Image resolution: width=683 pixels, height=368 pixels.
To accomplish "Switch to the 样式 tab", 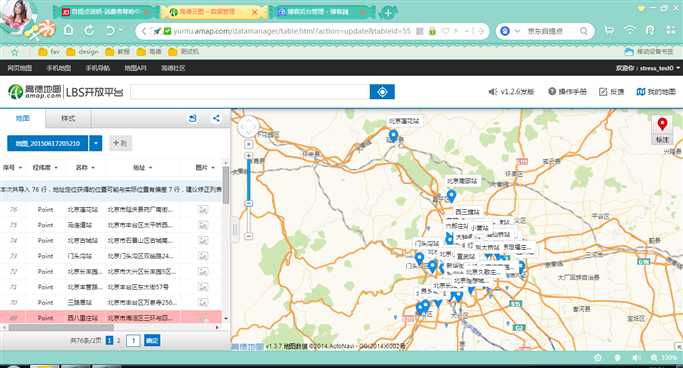I will tap(68, 118).
